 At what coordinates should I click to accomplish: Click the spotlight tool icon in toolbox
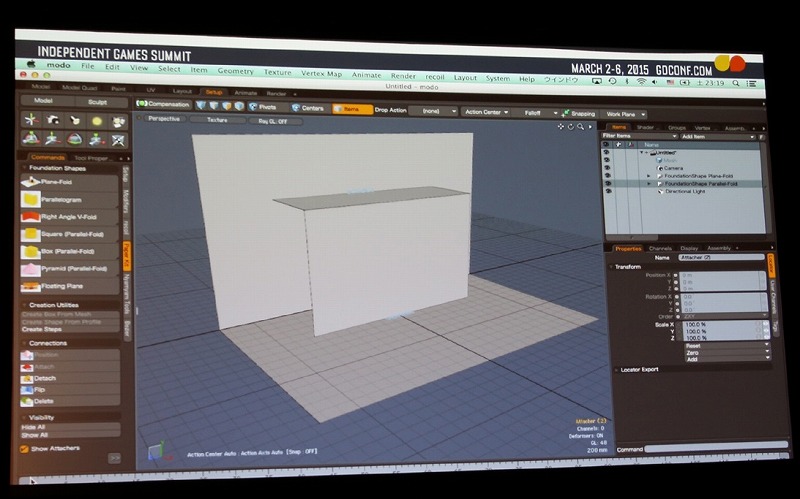[74, 120]
